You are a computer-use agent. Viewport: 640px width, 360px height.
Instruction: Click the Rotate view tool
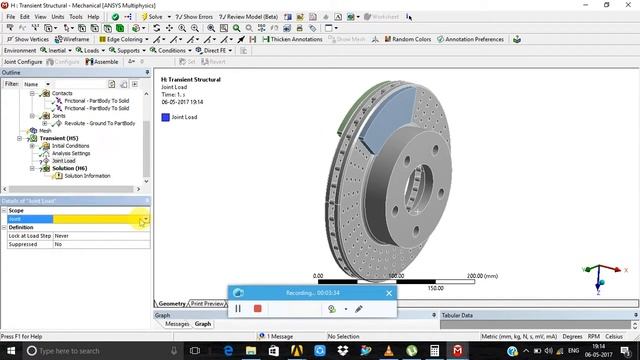[x=156, y=28]
